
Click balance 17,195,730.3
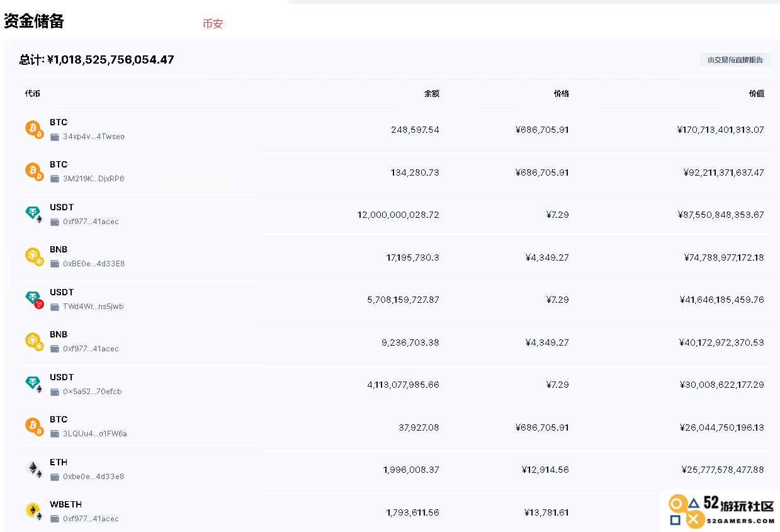[x=413, y=258]
